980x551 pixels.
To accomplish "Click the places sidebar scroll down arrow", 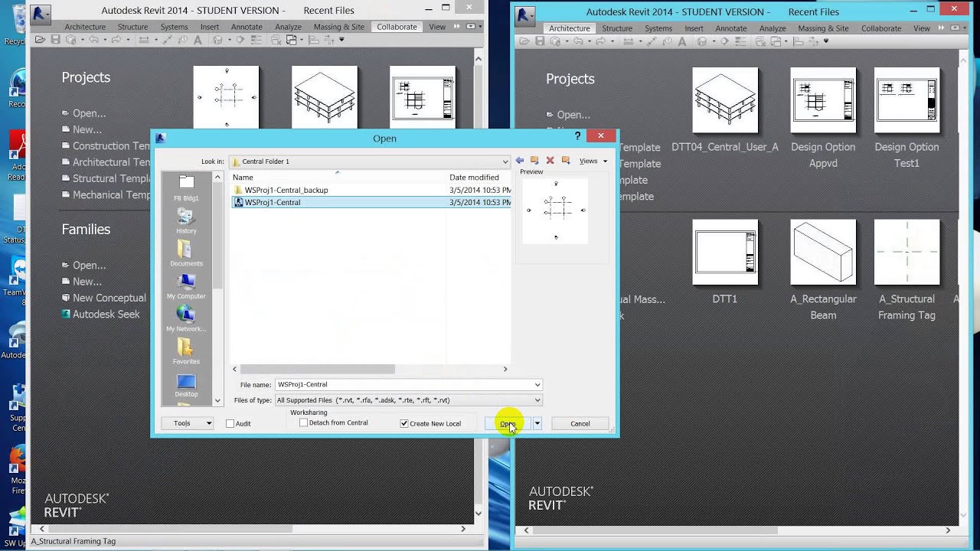I will point(217,400).
